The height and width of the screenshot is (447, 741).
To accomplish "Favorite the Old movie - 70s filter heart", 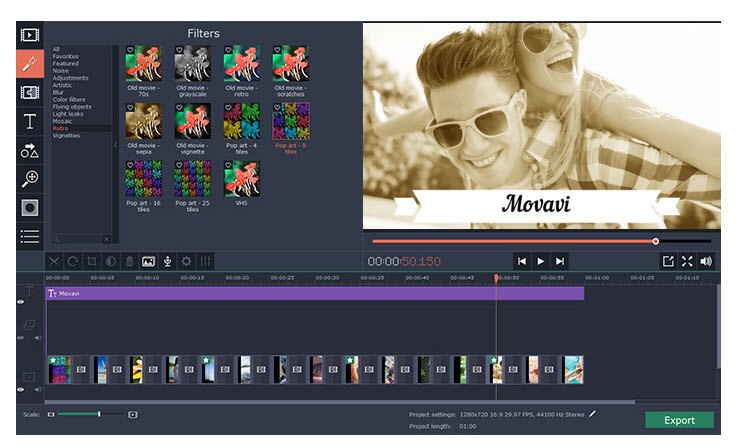I will click(x=130, y=50).
